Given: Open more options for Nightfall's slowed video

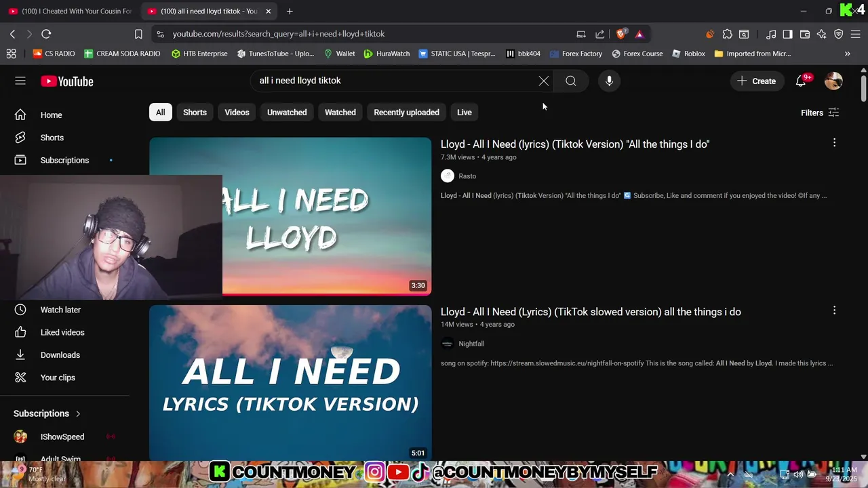Looking at the screenshot, I should (834, 310).
